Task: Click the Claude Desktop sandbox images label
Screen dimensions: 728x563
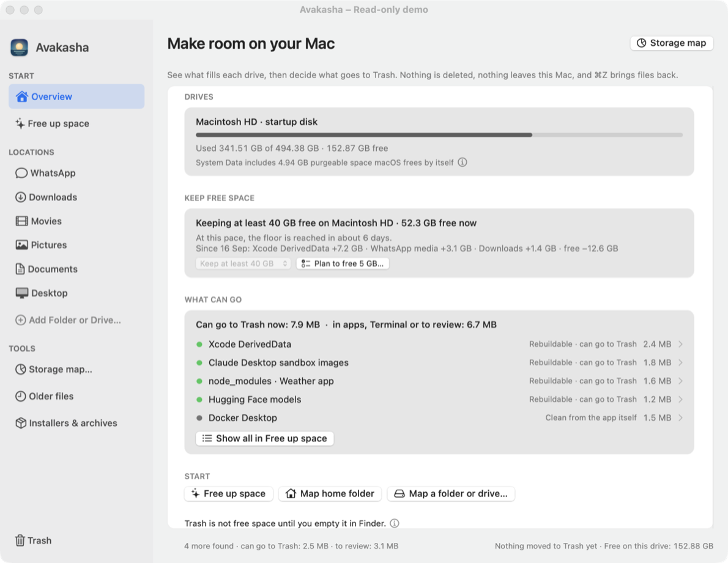Action: click(278, 362)
